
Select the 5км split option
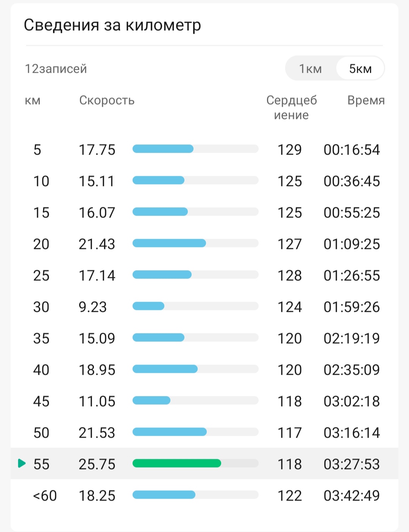coord(360,69)
